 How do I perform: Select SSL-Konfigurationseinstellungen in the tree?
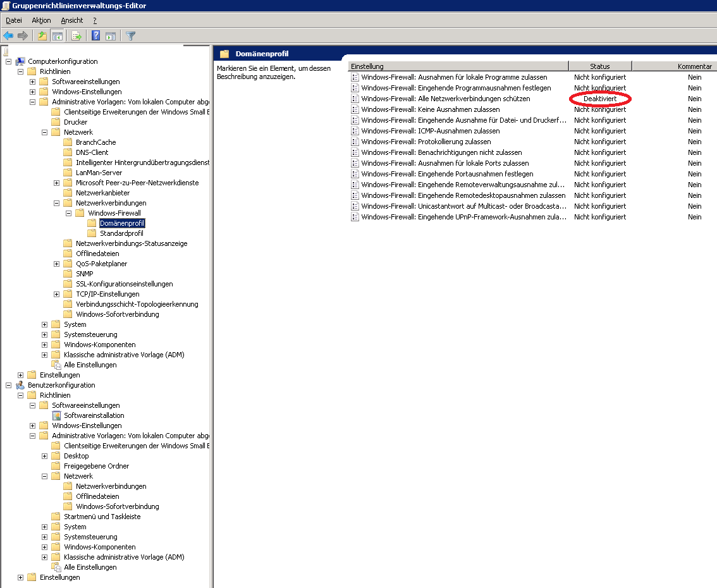coord(125,284)
